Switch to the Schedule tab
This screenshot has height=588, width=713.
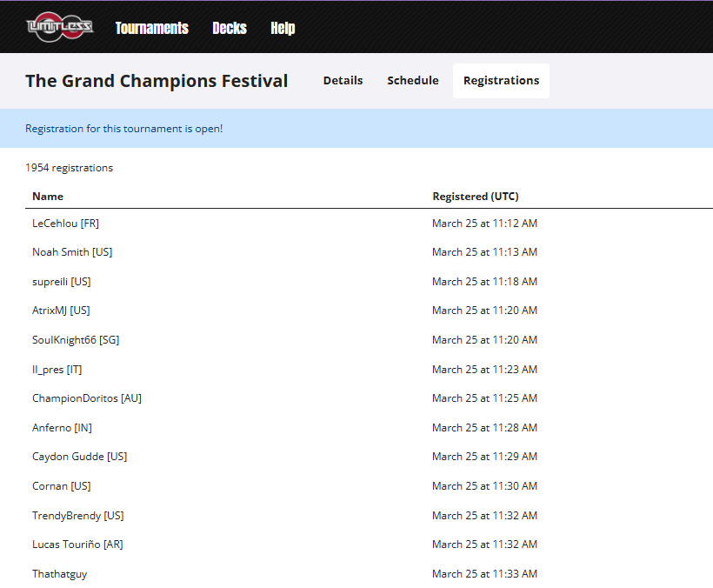pyautogui.click(x=413, y=81)
